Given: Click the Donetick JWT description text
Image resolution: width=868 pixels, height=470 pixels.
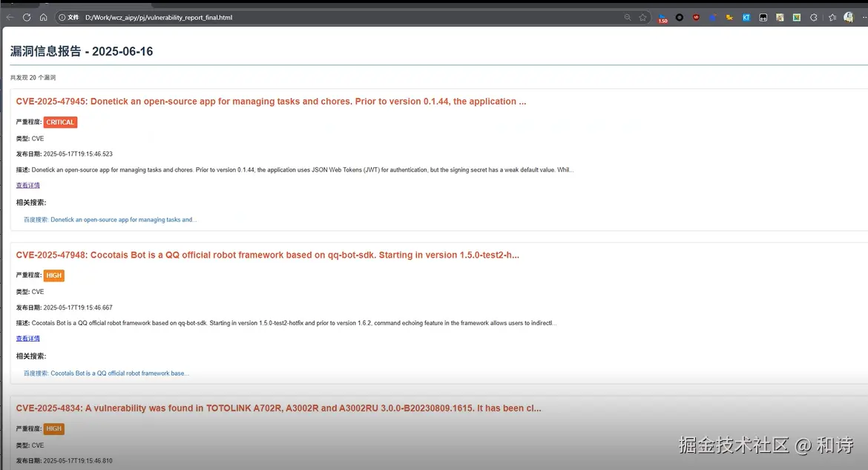Looking at the screenshot, I should [303, 169].
